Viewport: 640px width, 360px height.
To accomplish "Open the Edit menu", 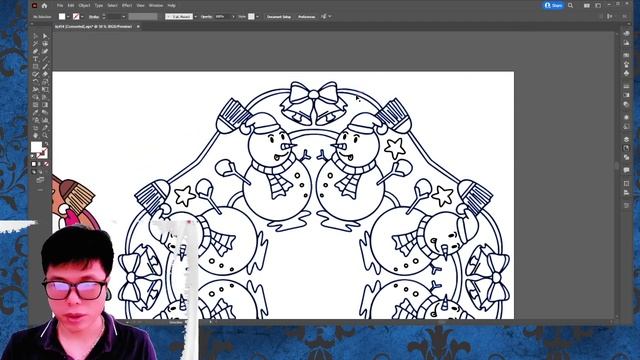I will (71, 6).
